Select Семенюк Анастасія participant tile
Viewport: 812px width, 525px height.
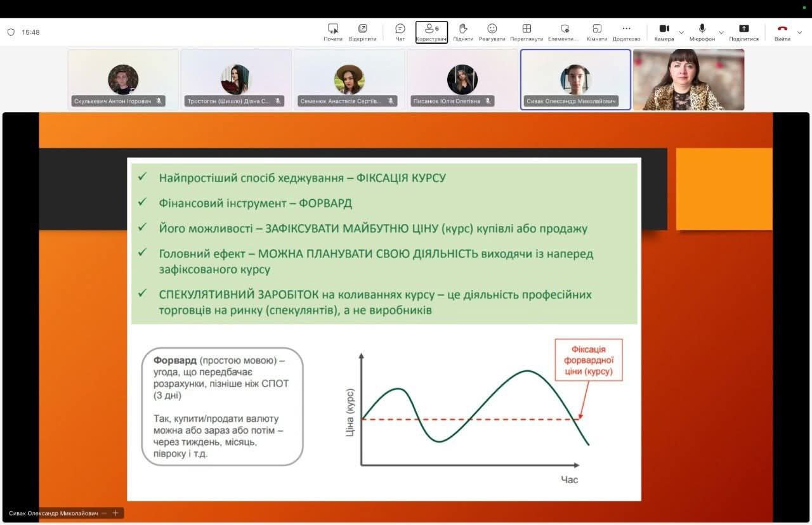[x=349, y=80]
